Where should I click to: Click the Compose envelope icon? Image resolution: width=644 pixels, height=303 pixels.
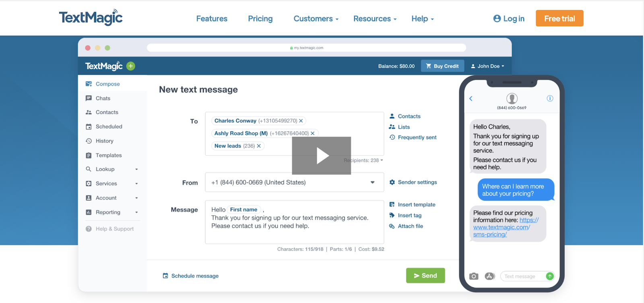click(89, 84)
